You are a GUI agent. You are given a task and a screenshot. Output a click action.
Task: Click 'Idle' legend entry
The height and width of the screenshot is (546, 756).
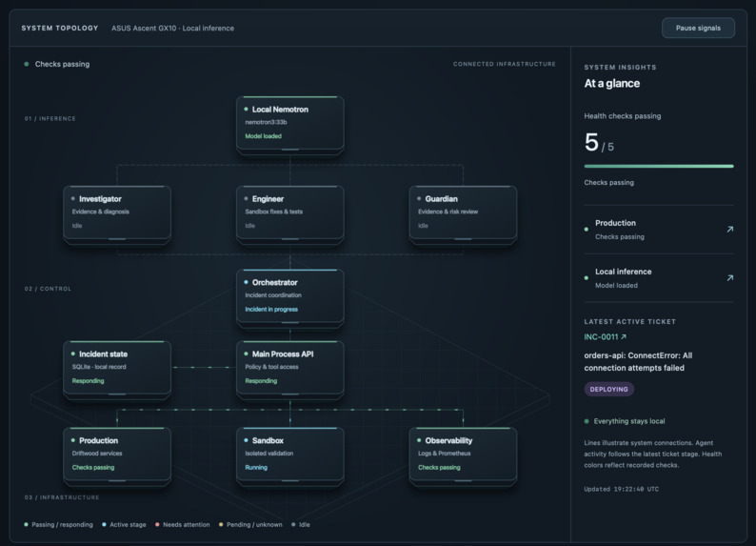(301, 524)
